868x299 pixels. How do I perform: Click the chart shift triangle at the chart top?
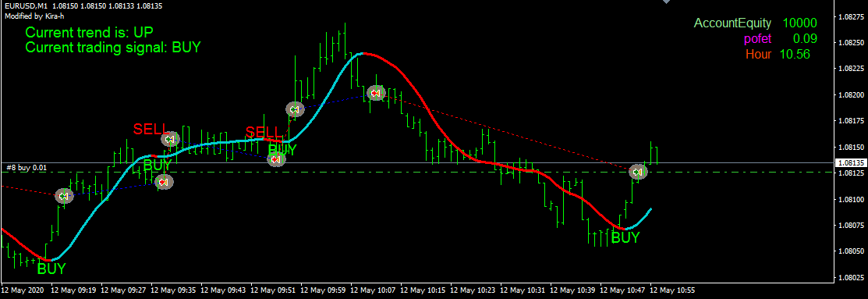click(x=667, y=2)
